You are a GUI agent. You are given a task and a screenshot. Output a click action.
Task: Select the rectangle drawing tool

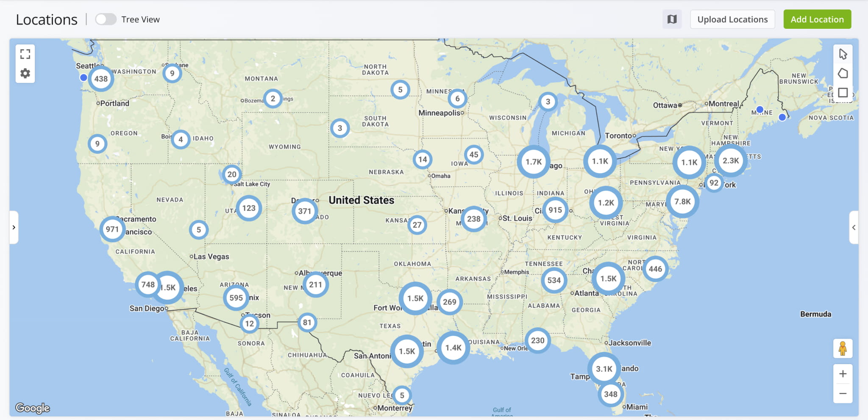tap(843, 92)
